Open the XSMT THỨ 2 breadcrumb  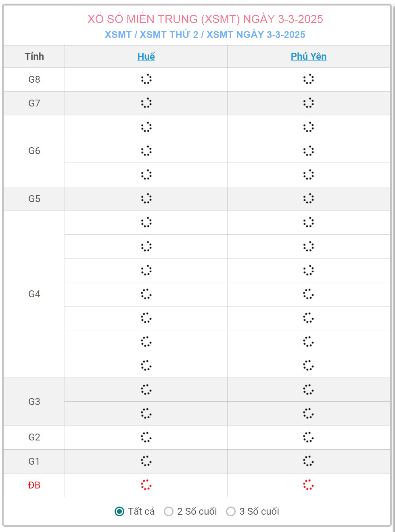tap(169, 35)
